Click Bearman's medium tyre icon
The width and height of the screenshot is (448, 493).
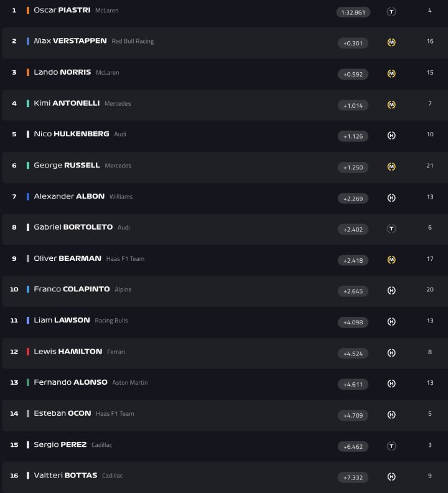click(x=391, y=260)
